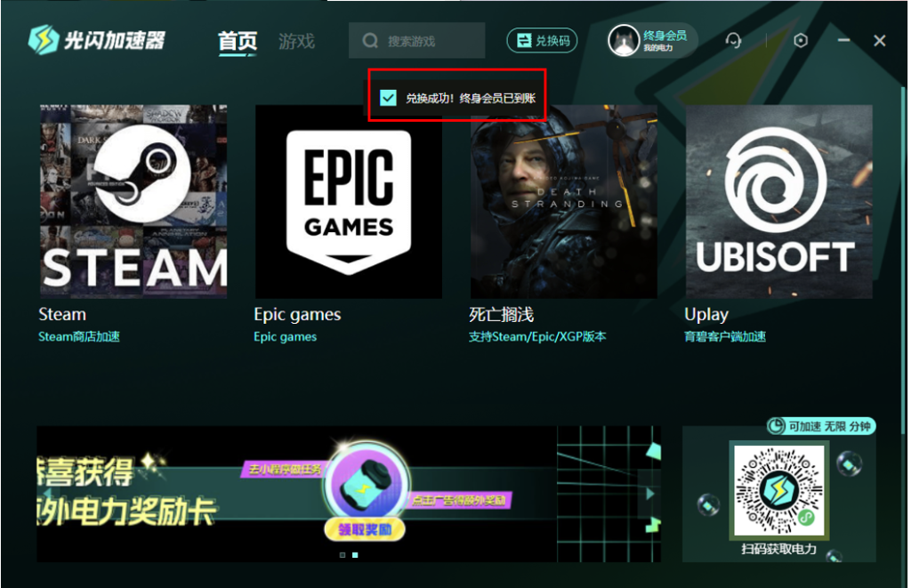The height and width of the screenshot is (588, 911).
Task: Click the QR code image
Action: (x=778, y=490)
